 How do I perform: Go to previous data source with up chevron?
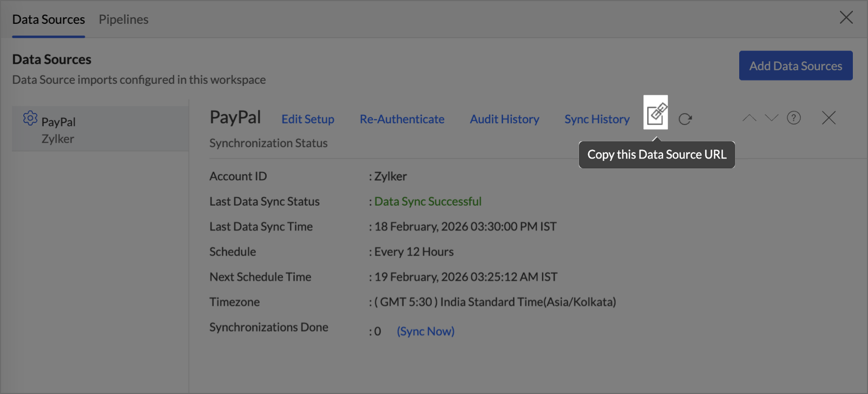point(749,118)
